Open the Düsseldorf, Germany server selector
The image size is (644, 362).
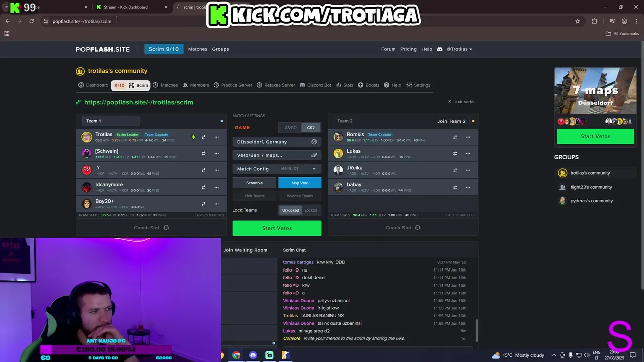tap(277, 142)
